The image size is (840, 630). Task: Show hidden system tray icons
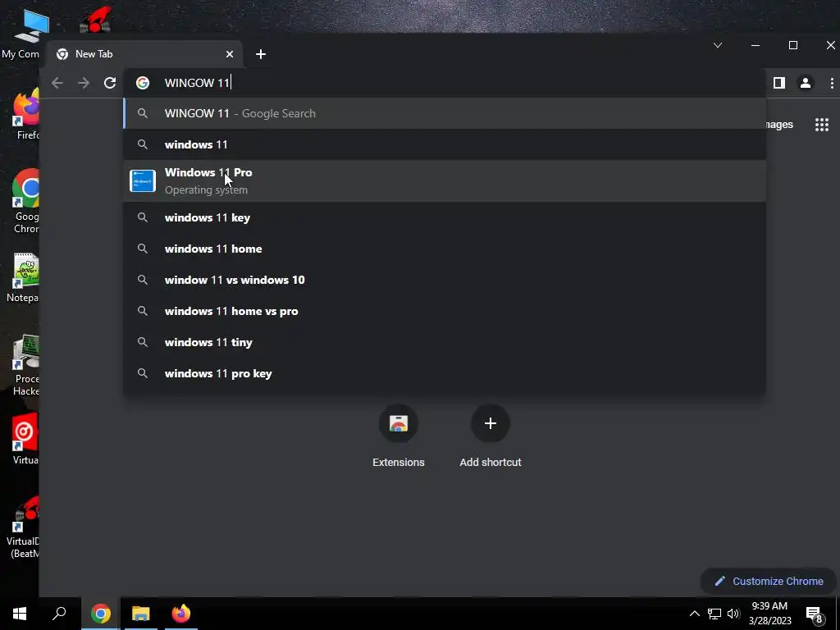694,614
